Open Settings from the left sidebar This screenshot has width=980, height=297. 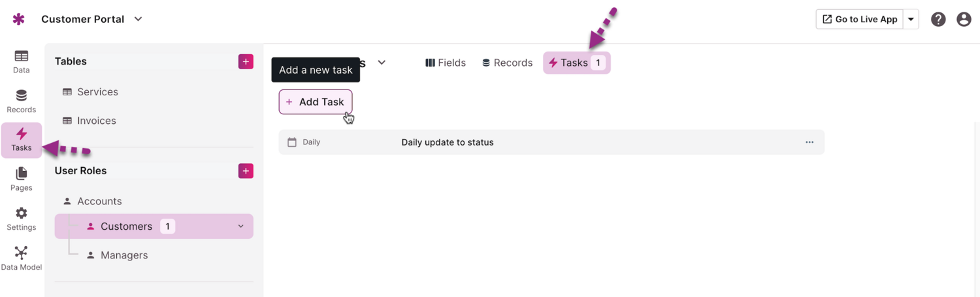coord(21,219)
